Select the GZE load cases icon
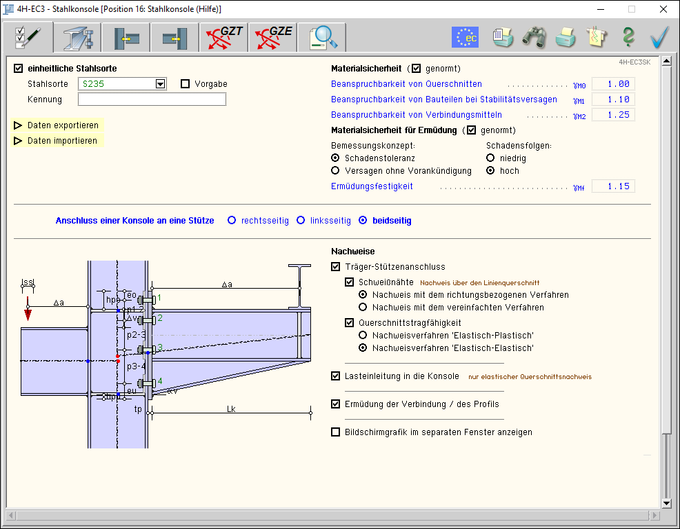 pyautogui.click(x=272, y=37)
